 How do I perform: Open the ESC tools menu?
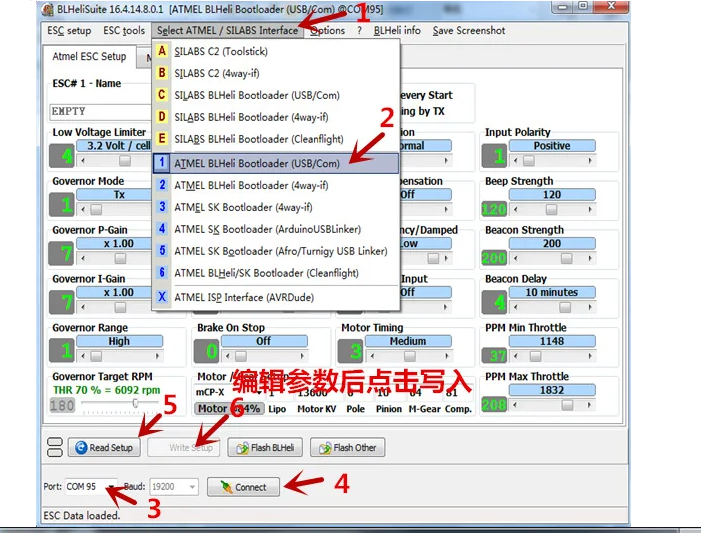[x=122, y=30]
